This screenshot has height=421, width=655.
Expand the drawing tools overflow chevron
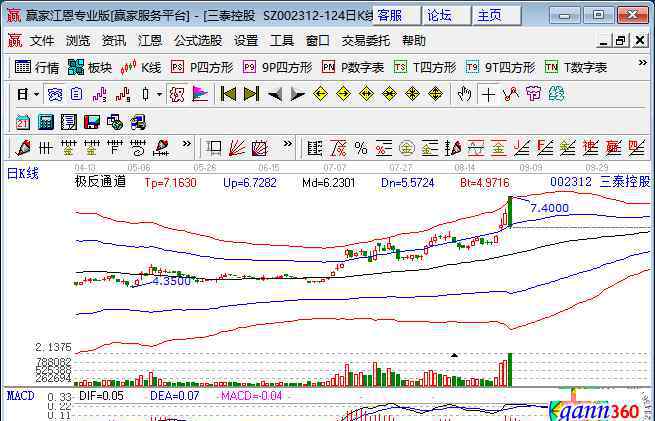(x=186, y=144)
